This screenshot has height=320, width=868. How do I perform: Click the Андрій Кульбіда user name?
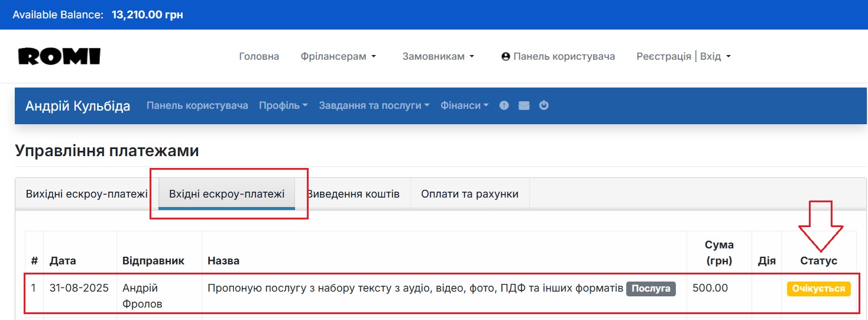click(77, 106)
